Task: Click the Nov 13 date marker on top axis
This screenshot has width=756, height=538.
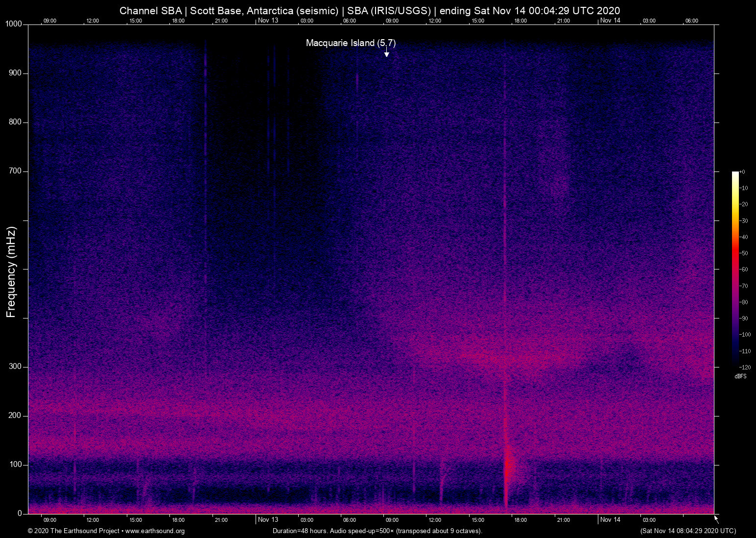Action: [x=268, y=21]
